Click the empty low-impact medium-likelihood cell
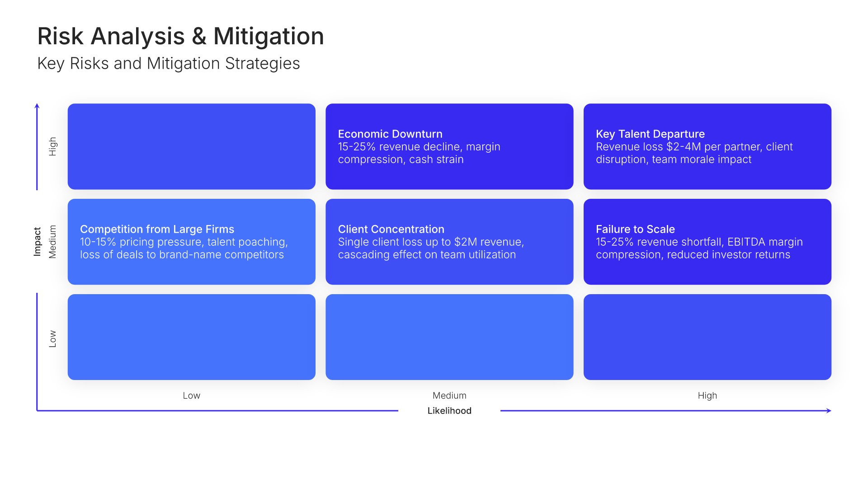868x488 pixels. tap(449, 337)
